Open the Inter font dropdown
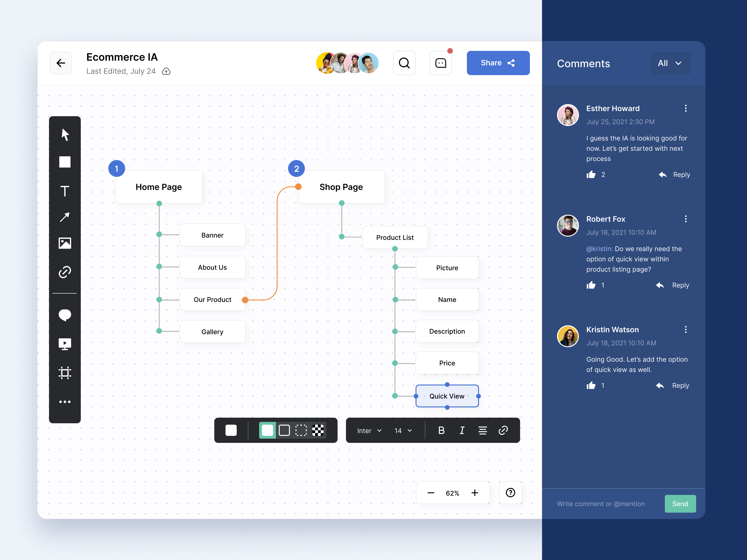 coord(369,431)
